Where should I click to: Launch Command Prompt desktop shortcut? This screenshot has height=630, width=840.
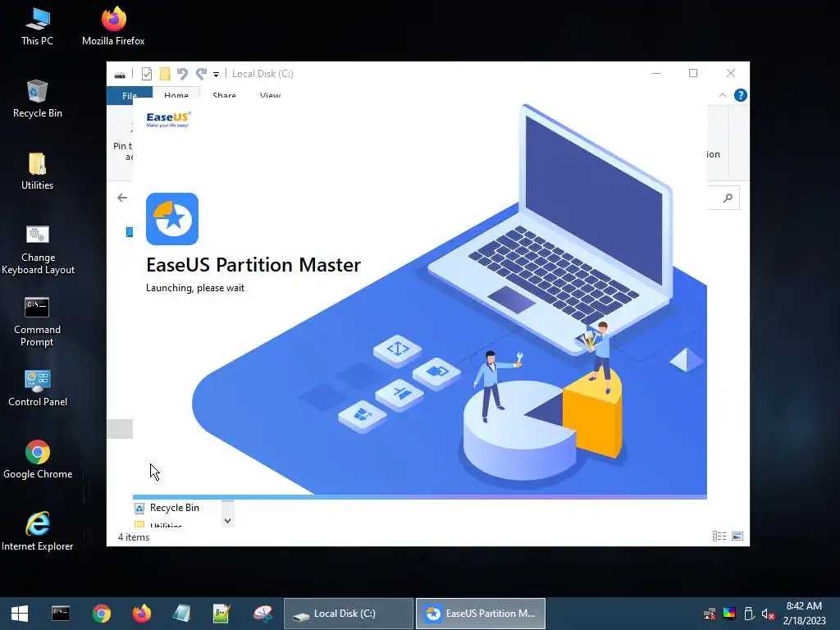coord(38,322)
